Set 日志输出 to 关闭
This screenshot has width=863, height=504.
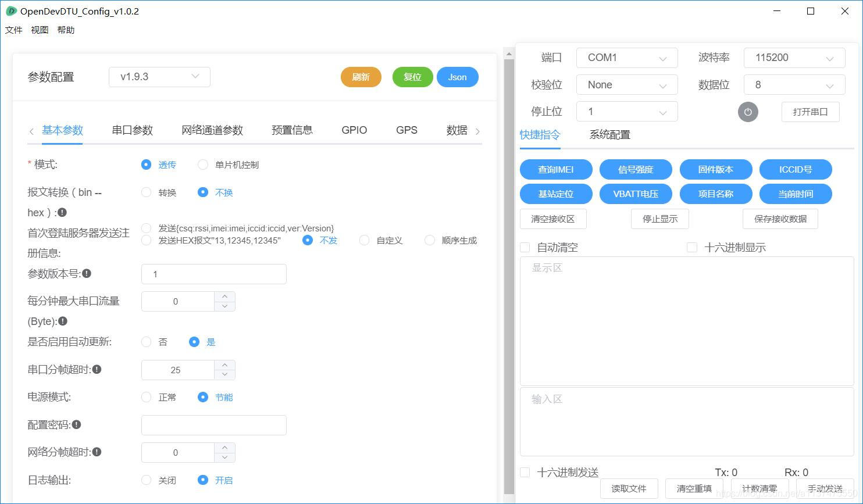pos(147,480)
